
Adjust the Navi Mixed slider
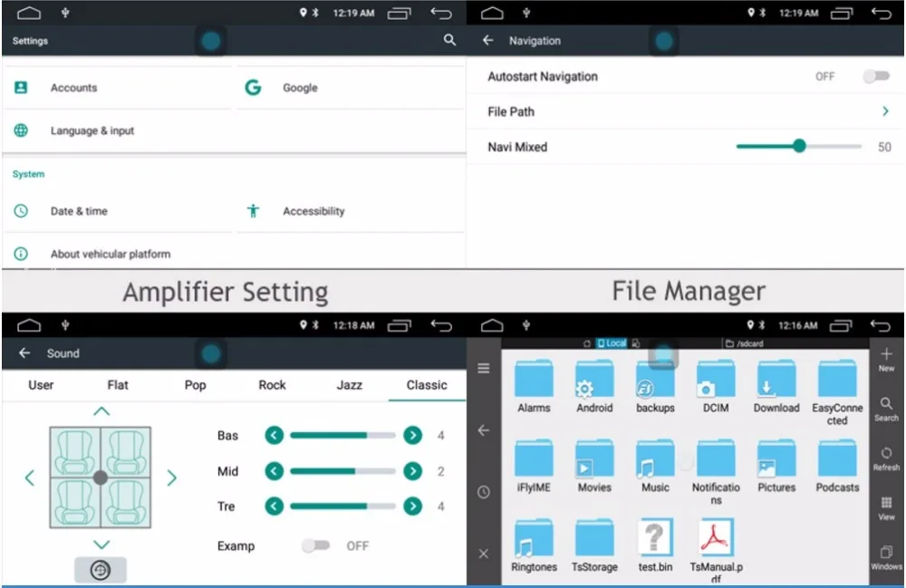[x=798, y=146]
